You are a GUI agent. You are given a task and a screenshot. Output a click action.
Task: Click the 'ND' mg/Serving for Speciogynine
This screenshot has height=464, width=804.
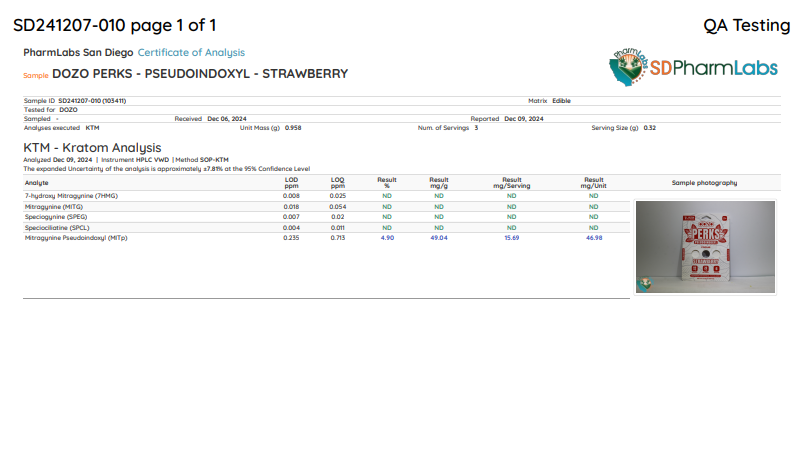(x=512, y=217)
